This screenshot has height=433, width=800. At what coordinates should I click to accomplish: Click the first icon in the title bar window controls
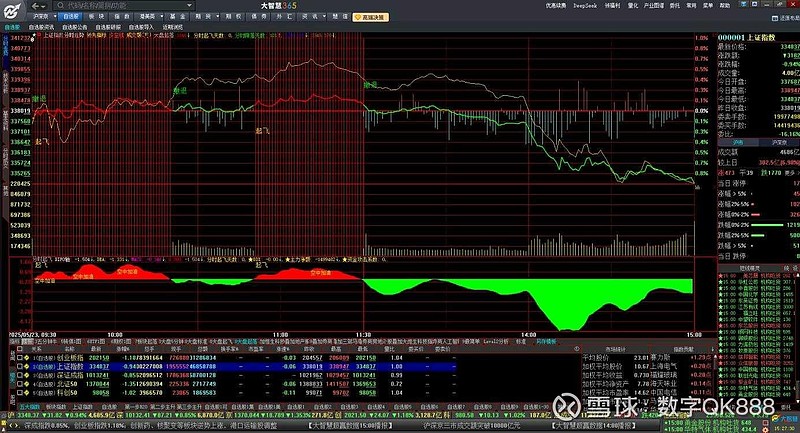pos(744,4)
